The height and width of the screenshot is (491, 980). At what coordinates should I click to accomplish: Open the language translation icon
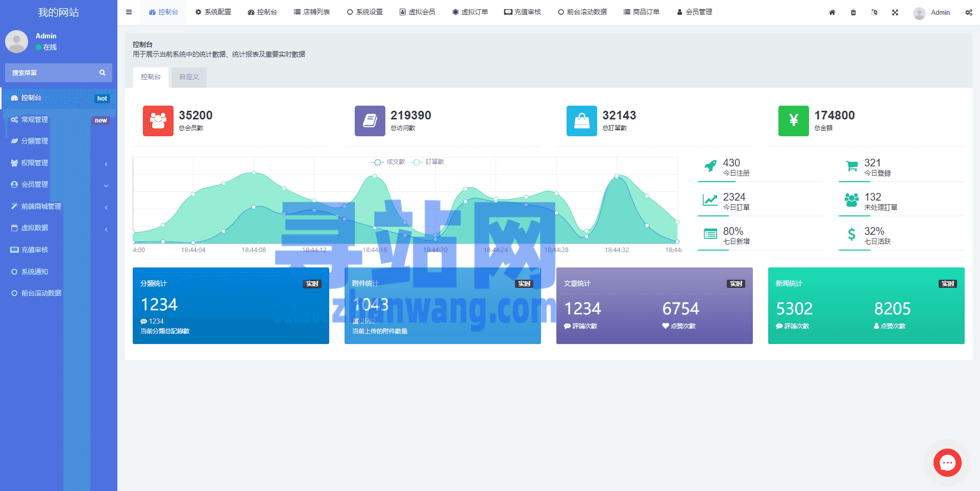pos(874,12)
